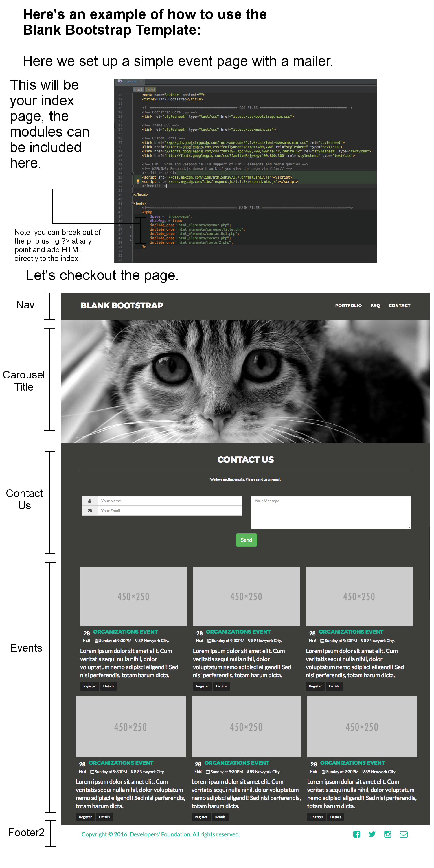Open the Instagram icon in footer
Image resolution: width=434 pixels, height=868 pixels.
(388, 834)
